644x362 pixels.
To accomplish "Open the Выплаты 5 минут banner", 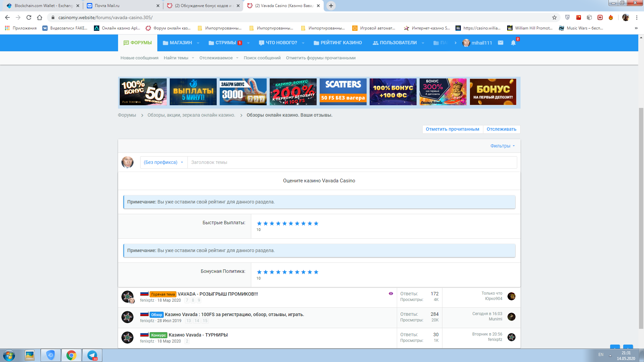I will 193,92.
